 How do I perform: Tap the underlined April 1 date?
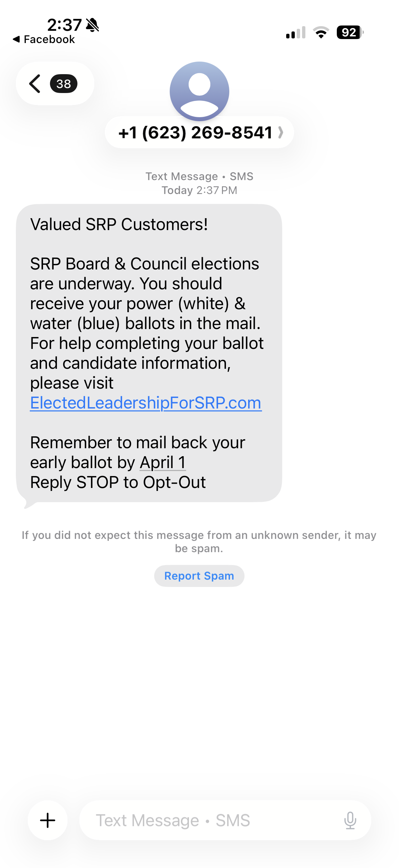coord(163,462)
